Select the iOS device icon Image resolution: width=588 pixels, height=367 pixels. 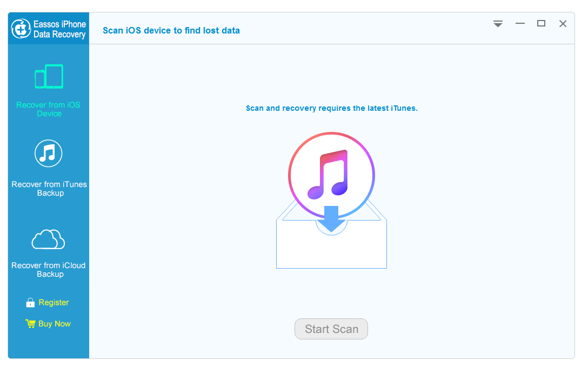[49, 76]
